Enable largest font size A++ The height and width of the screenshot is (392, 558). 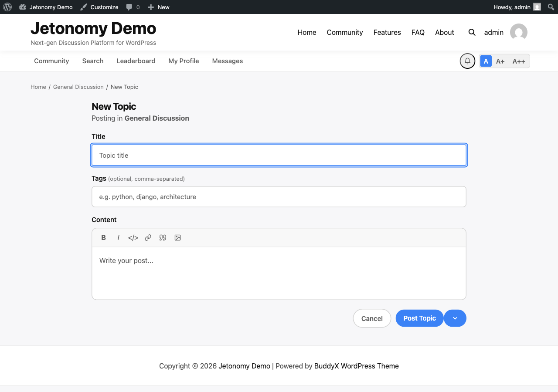(519, 61)
